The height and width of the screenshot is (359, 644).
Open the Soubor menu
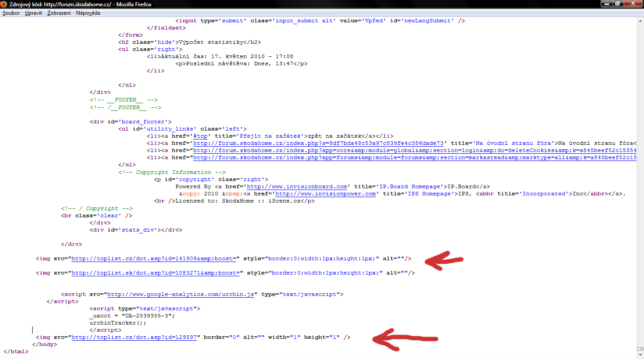[x=11, y=13]
